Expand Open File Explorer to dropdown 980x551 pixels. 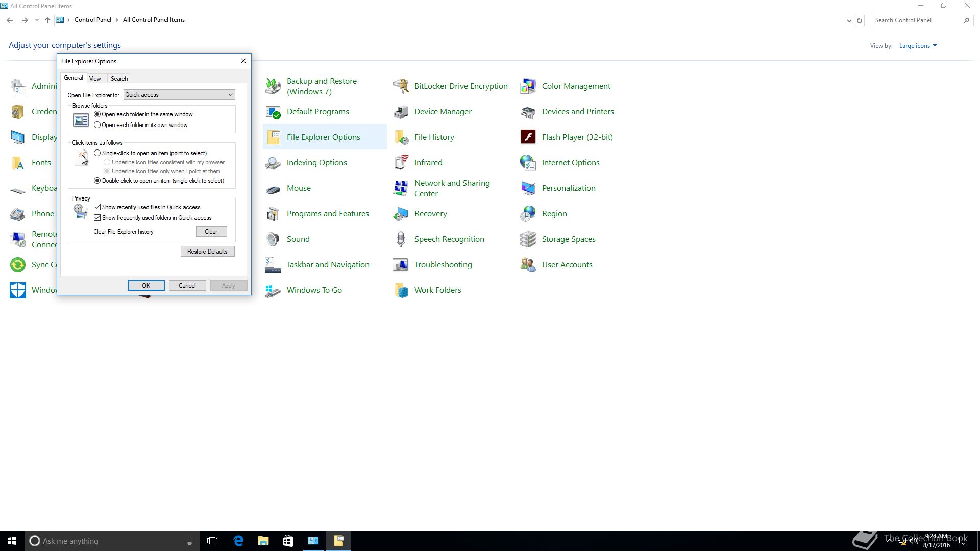[x=179, y=95]
